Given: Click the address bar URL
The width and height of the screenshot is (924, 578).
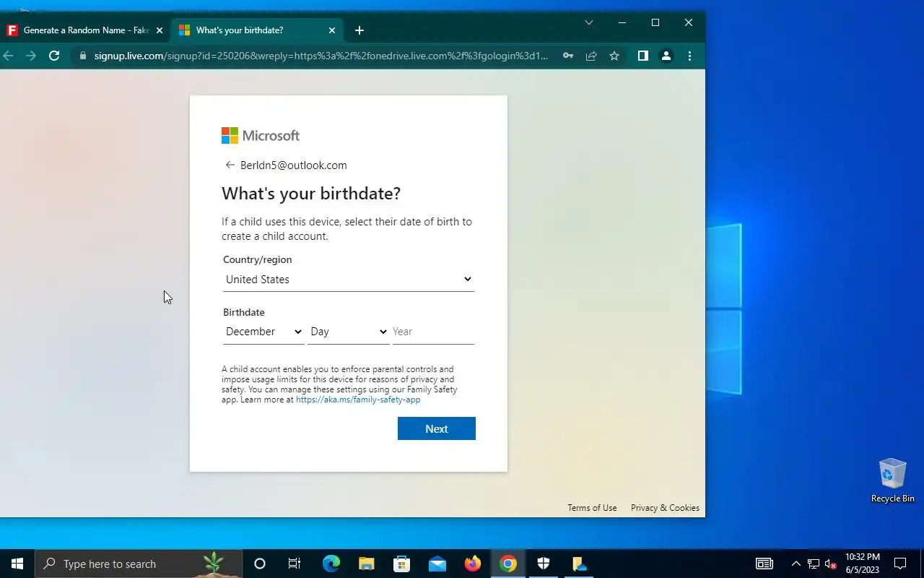Looking at the screenshot, I should (321, 56).
